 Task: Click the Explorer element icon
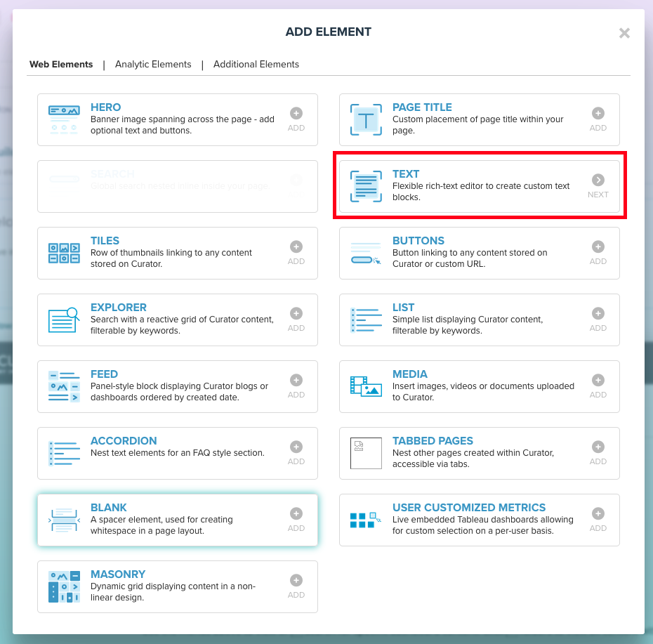pos(64,320)
